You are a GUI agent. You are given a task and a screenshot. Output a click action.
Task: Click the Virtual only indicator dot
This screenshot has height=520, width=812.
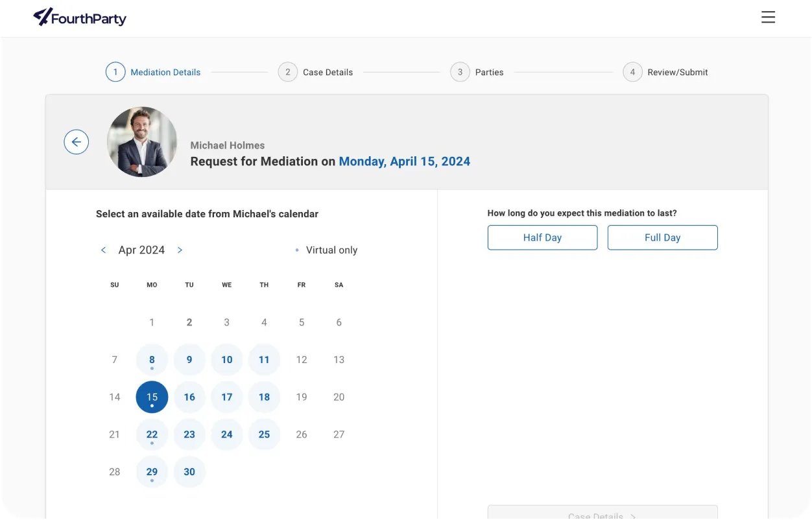296,250
